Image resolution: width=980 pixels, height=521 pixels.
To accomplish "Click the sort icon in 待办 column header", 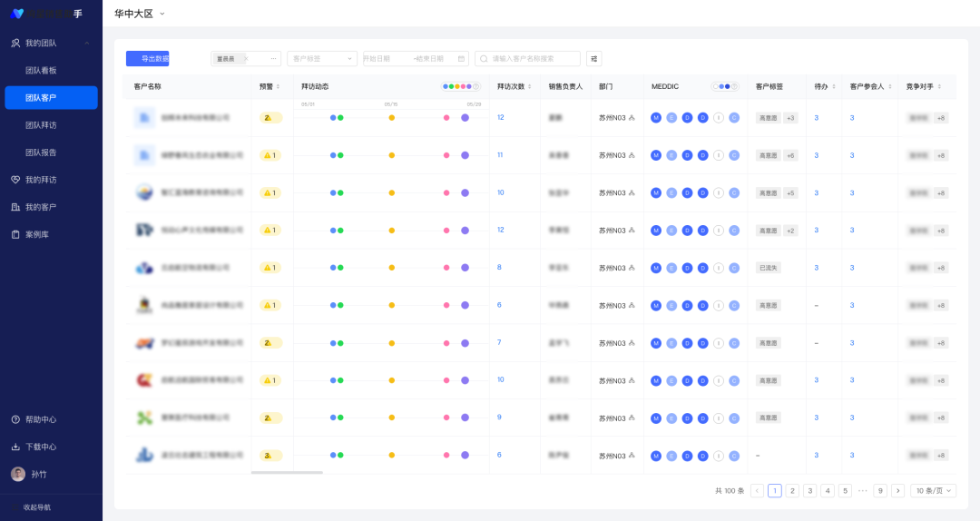I will coord(833,86).
